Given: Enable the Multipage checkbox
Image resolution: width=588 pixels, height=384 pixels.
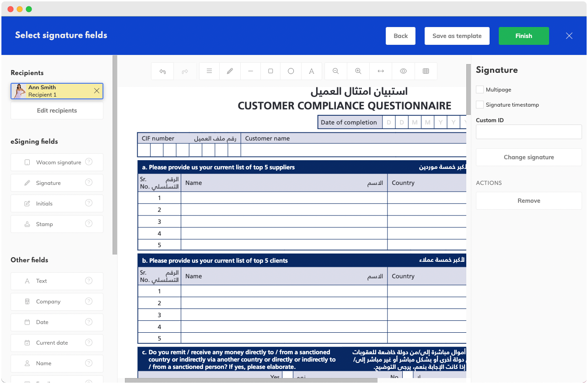Looking at the screenshot, I should (480, 90).
